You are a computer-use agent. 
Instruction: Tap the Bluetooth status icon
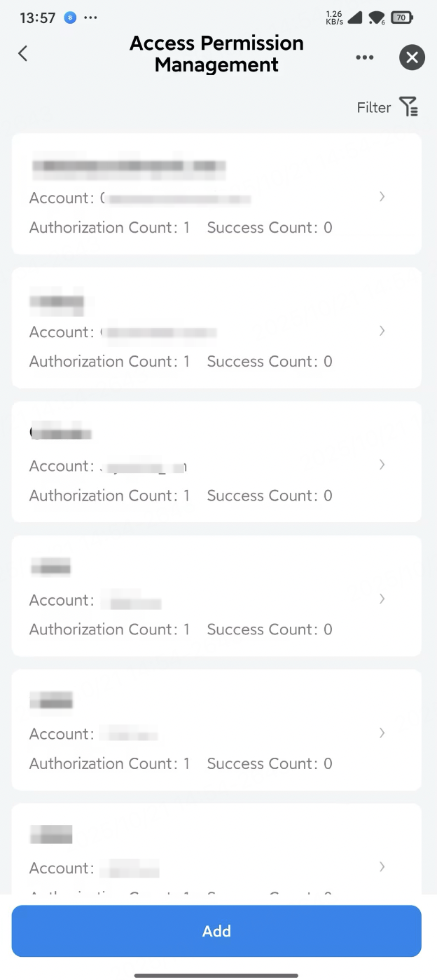point(69,18)
